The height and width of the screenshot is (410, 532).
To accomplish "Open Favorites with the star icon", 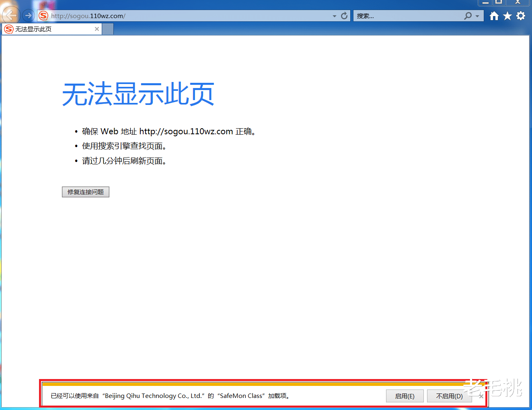I will pos(507,16).
